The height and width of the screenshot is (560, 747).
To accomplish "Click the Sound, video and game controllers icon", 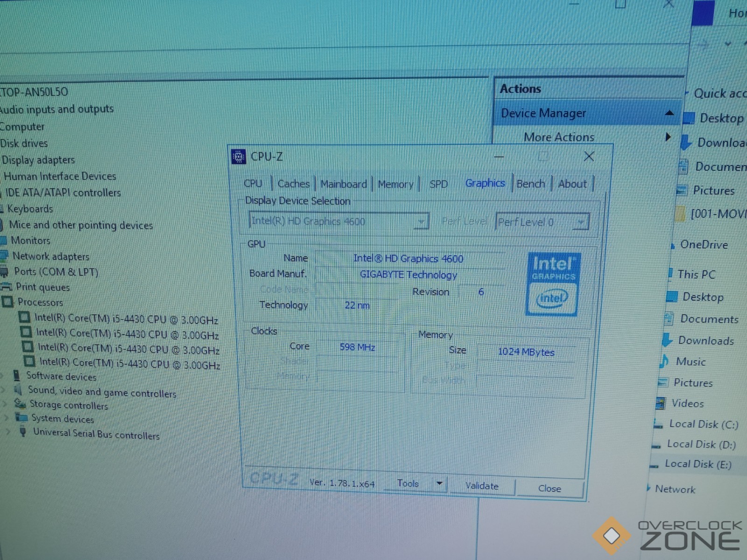I will click(x=19, y=389).
